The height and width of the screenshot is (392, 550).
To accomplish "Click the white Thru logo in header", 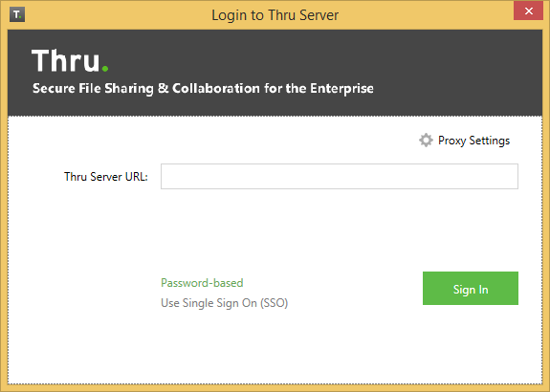I will click(x=70, y=60).
